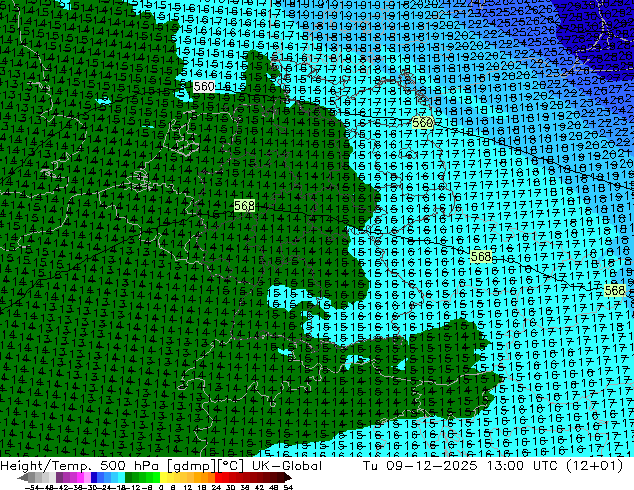
Task: Click the '24' value on the color scale
Action: (216, 487)
